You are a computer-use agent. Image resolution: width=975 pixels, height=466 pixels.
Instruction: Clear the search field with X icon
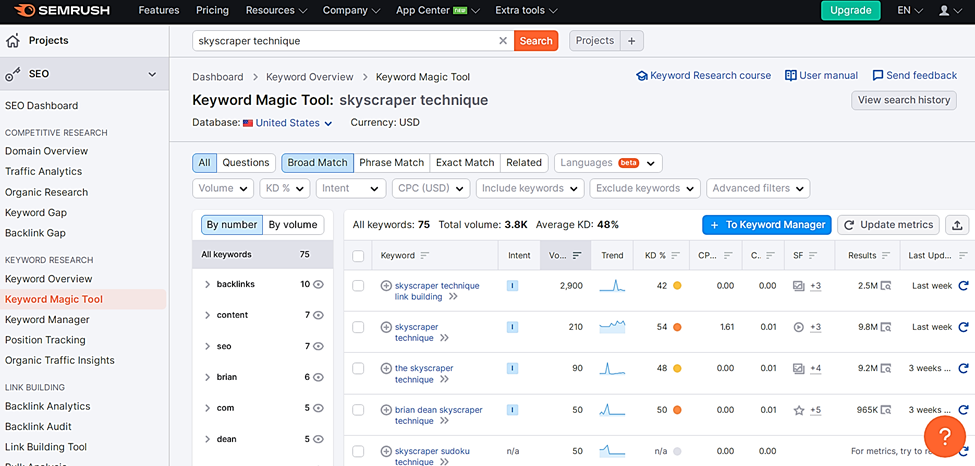point(503,41)
